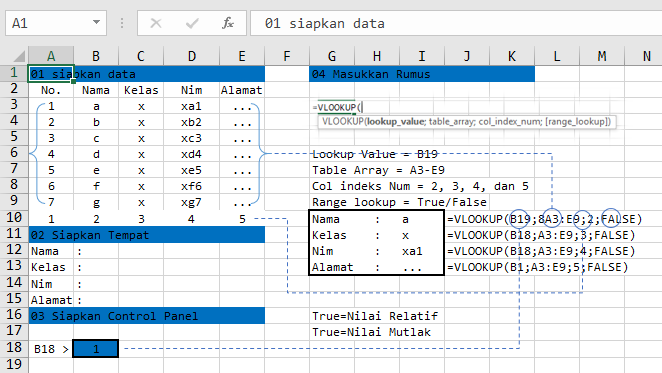Click the VLOOKUP function name in tooltip

point(343,122)
